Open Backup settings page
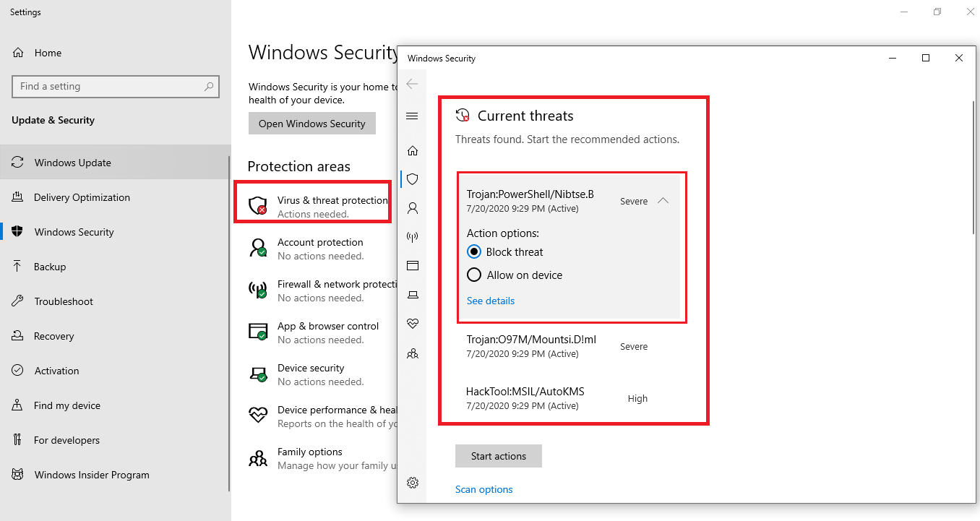This screenshot has width=980, height=521. (x=116, y=267)
